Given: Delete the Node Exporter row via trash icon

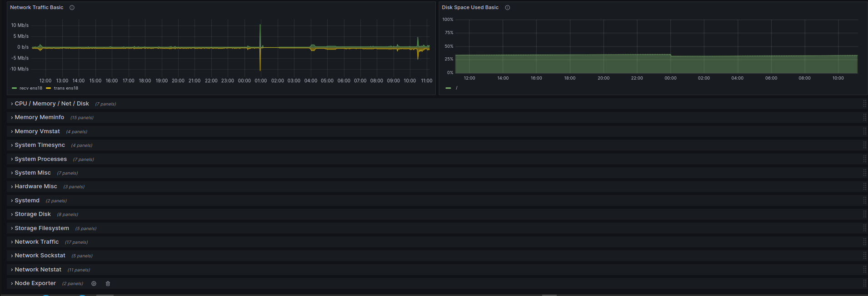Looking at the screenshot, I should [108, 283].
